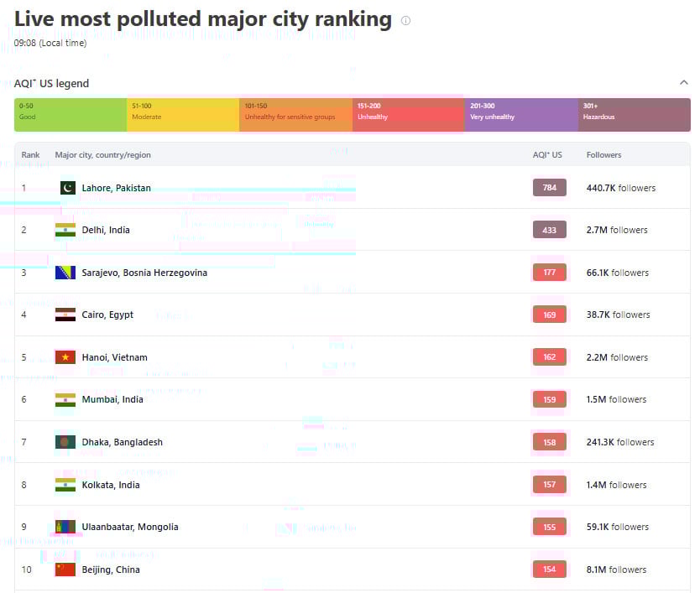The image size is (700, 593).
Task: Click the AQI US column header
Action: [x=547, y=155]
